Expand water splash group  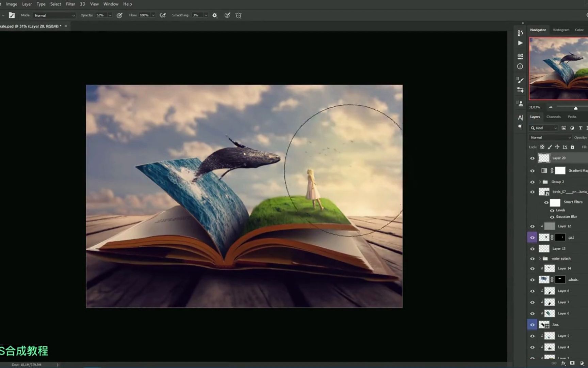coord(540,259)
